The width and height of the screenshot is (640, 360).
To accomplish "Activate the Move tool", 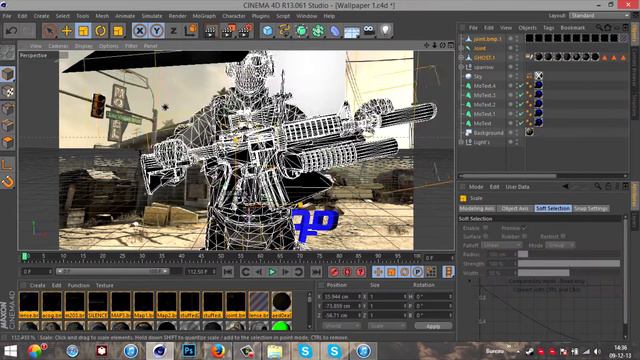I will point(67,31).
